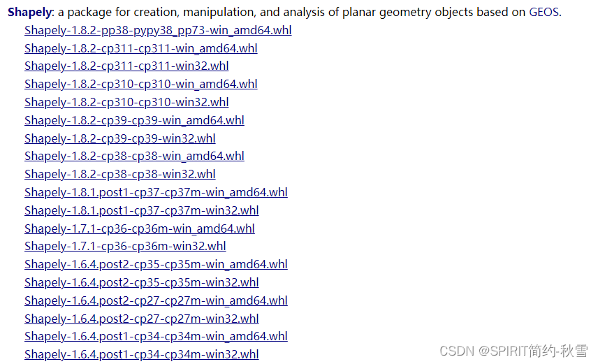Download Shapely-1.6.4.post2-cp27-cp27m-win_amd64.whl
Viewport: 598px width, 364px height.
click(156, 300)
